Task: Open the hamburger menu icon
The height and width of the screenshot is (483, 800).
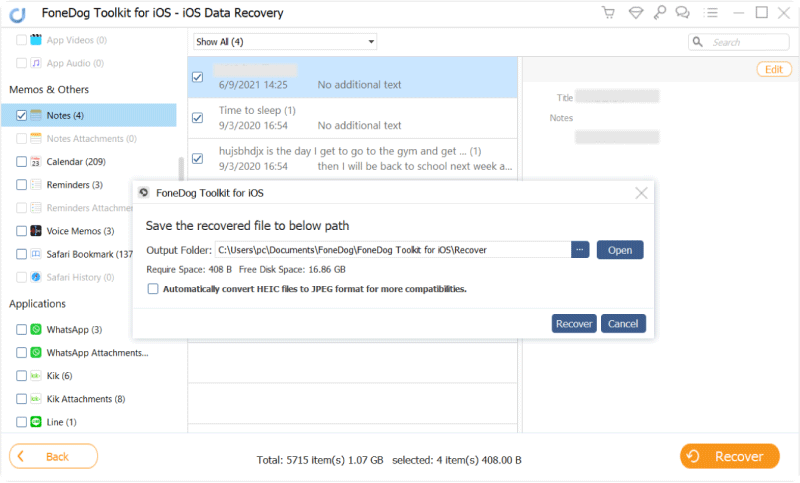Action: coord(710,13)
